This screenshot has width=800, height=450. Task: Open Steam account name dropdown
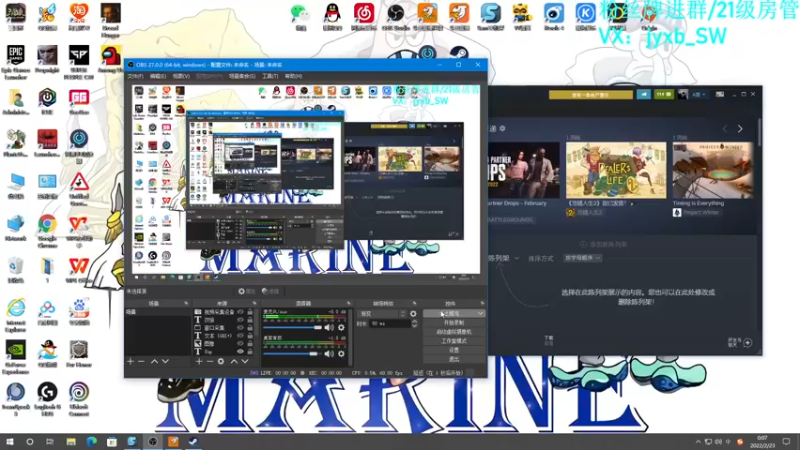(x=699, y=94)
